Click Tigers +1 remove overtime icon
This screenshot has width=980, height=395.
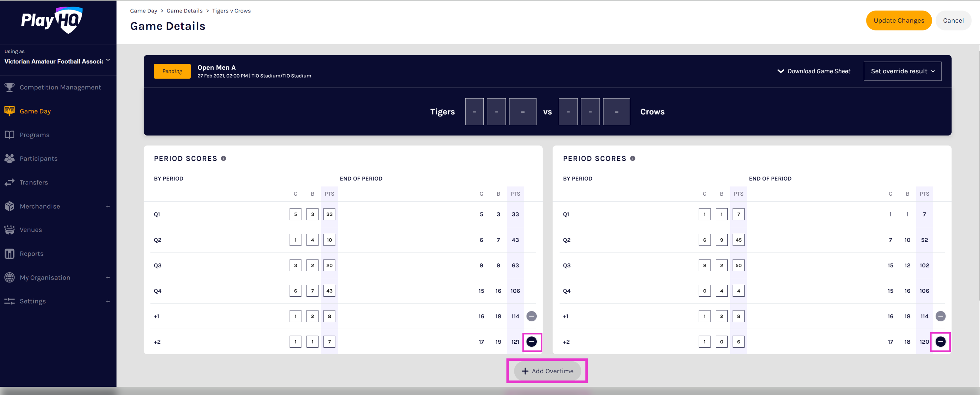coord(531,316)
